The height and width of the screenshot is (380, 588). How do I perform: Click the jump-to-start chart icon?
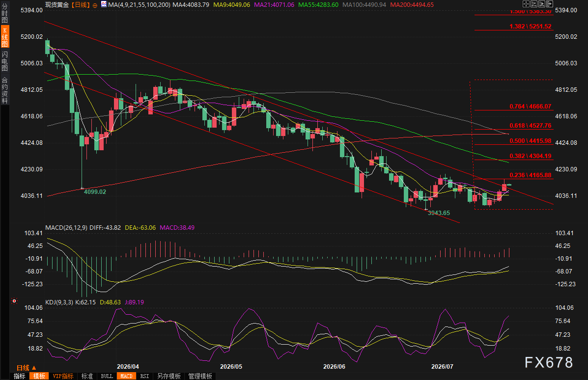pos(533,4)
